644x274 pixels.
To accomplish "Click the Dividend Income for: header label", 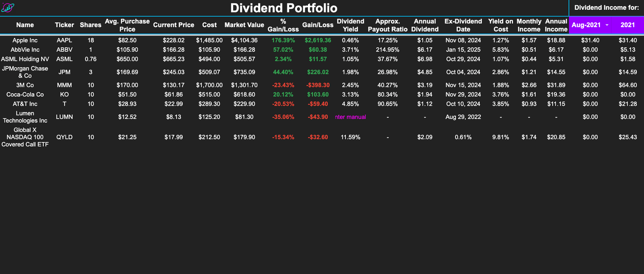I will tap(606, 7).
